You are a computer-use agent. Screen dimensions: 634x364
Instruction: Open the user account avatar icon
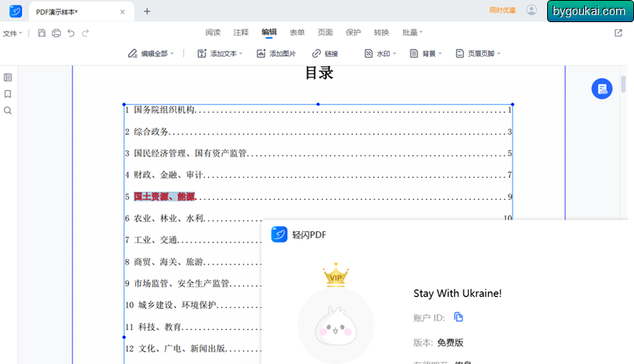pos(531,10)
